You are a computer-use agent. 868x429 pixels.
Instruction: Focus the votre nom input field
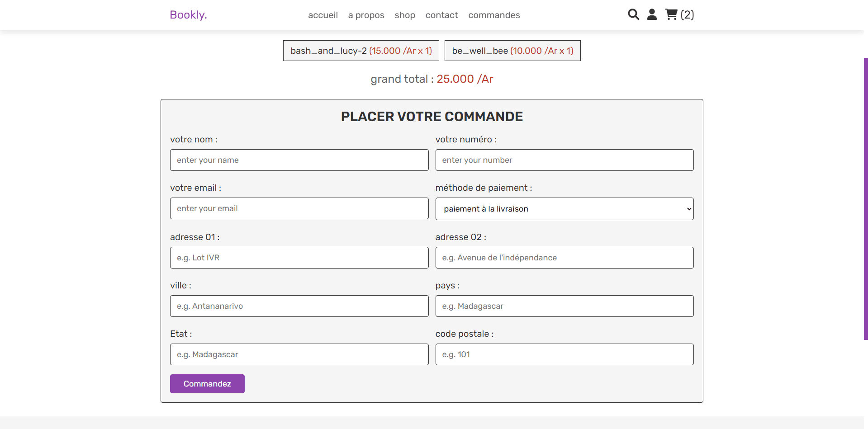(x=299, y=160)
